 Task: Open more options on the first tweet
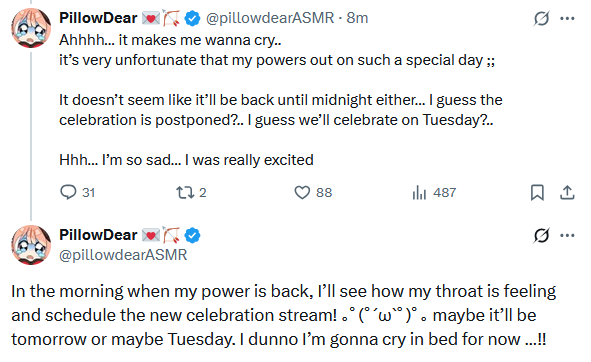click(x=567, y=18)
